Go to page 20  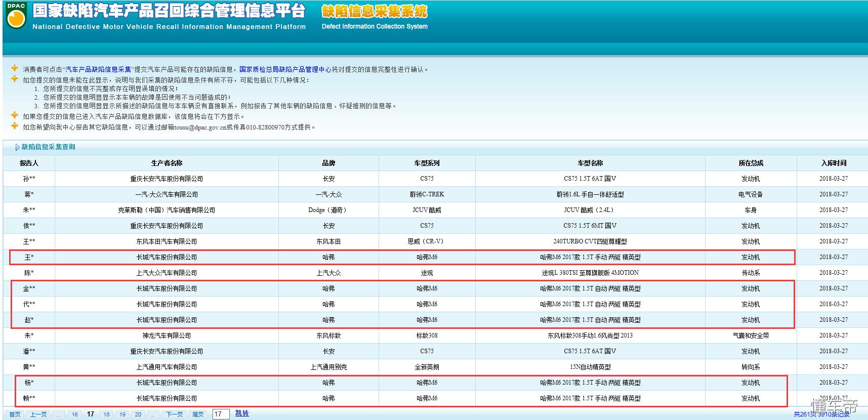(138, 414)
